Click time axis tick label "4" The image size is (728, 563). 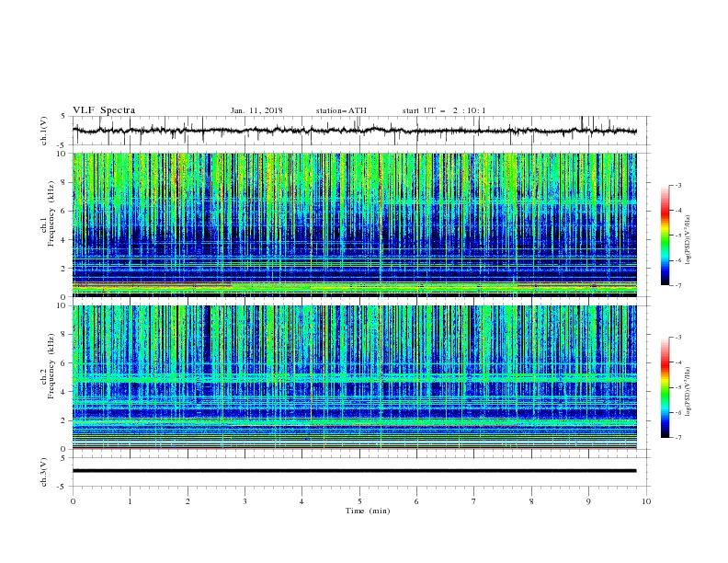click(x=301, y=501)
